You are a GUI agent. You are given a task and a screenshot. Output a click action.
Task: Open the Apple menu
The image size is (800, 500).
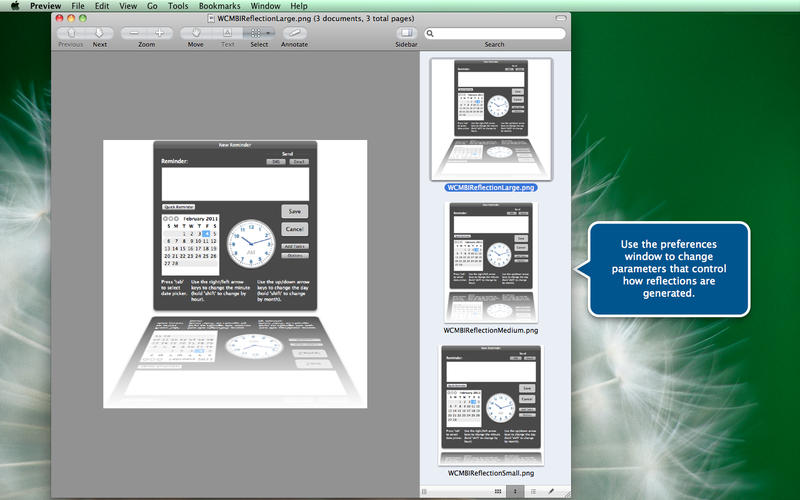point(15,6)
